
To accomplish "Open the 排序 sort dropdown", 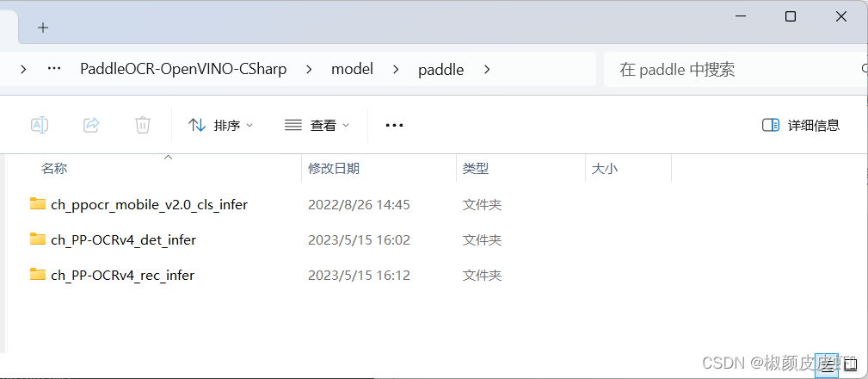I will pyautogui.click(x=220, y=125).
